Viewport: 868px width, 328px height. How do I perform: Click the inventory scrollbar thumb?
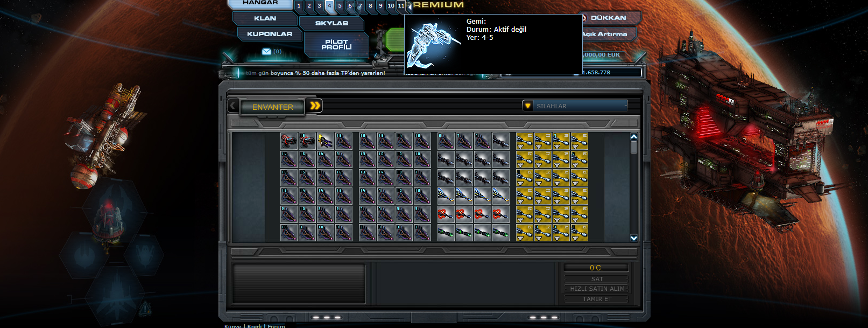click(634, 148)
